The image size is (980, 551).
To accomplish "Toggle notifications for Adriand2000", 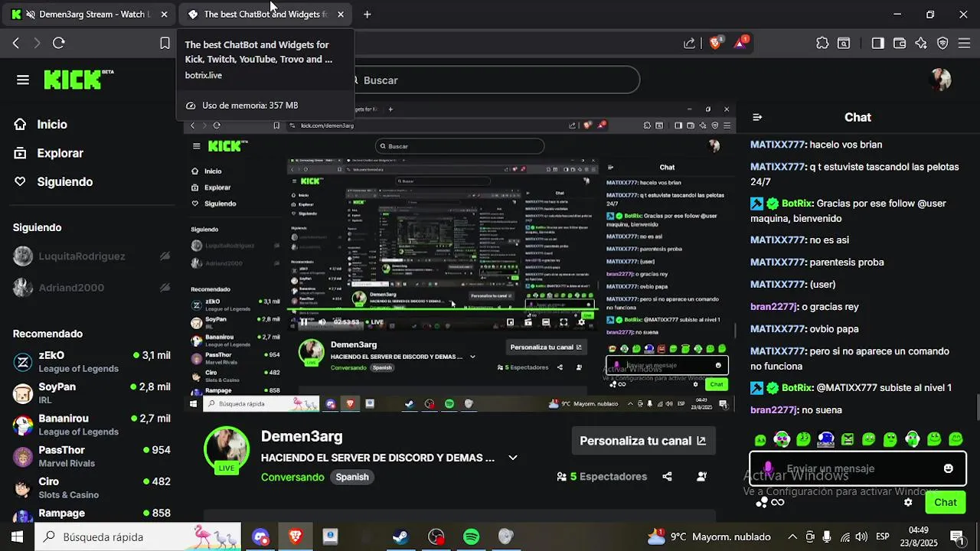I will (x=165, y=288).
